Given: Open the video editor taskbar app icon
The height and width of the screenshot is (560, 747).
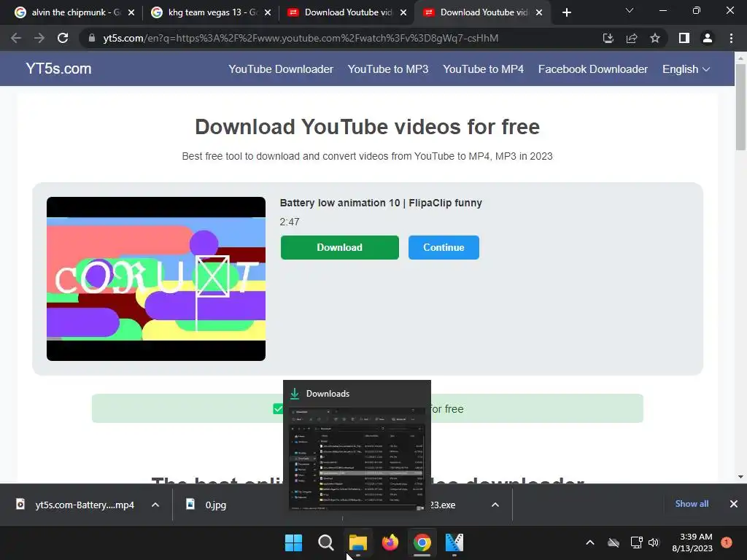Looking at the screenshot, I should pos(454,542).
